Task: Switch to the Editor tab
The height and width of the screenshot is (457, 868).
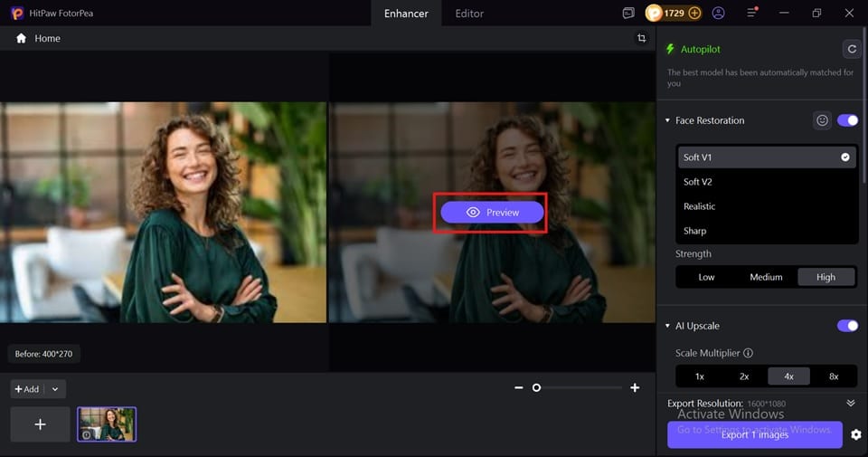Action: click(469, 14)
